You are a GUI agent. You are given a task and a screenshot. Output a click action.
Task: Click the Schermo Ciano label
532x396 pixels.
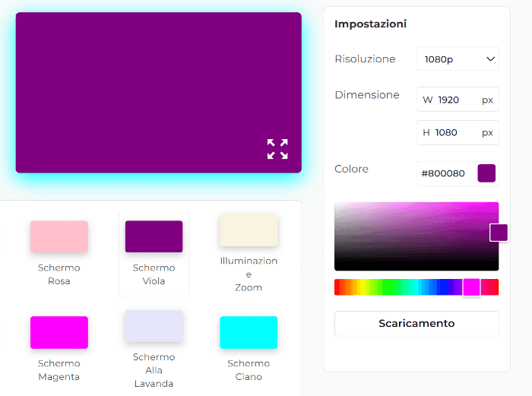click(x=249, y=370)
